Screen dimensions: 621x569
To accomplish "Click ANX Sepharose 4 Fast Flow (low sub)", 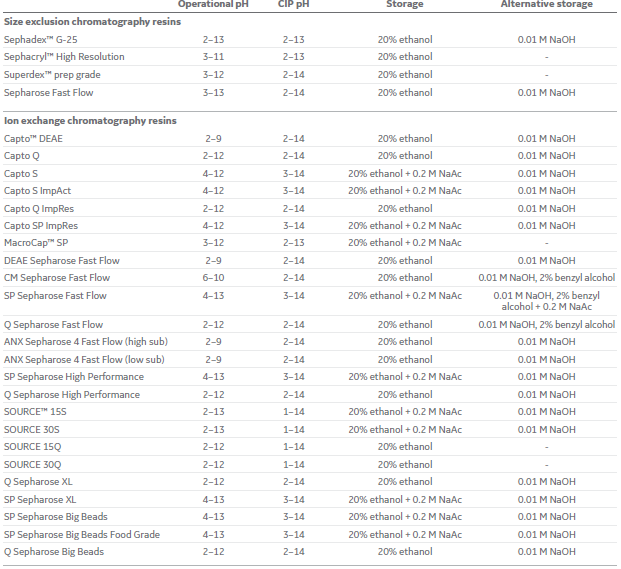I will click(84, 360).
